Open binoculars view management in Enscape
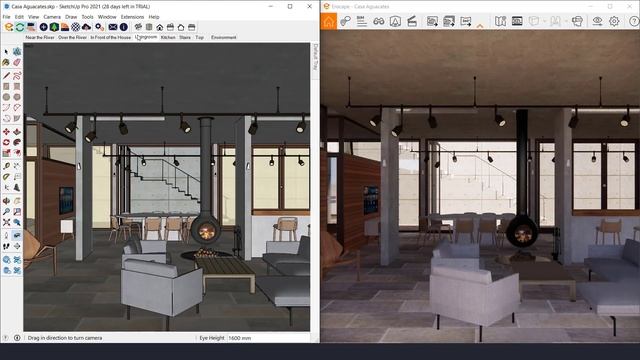Viewport: 640px width, 360px height. pyautogui.click(x=378, y=21)
